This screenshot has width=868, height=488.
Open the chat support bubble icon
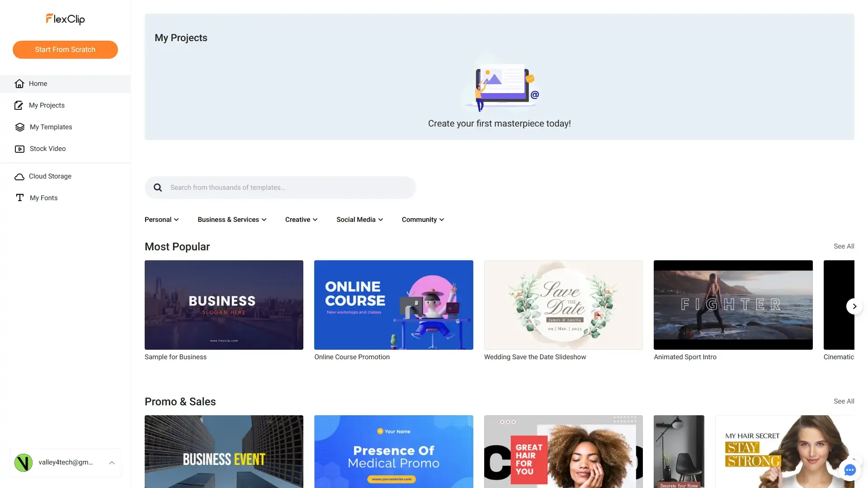pos(850,470)
